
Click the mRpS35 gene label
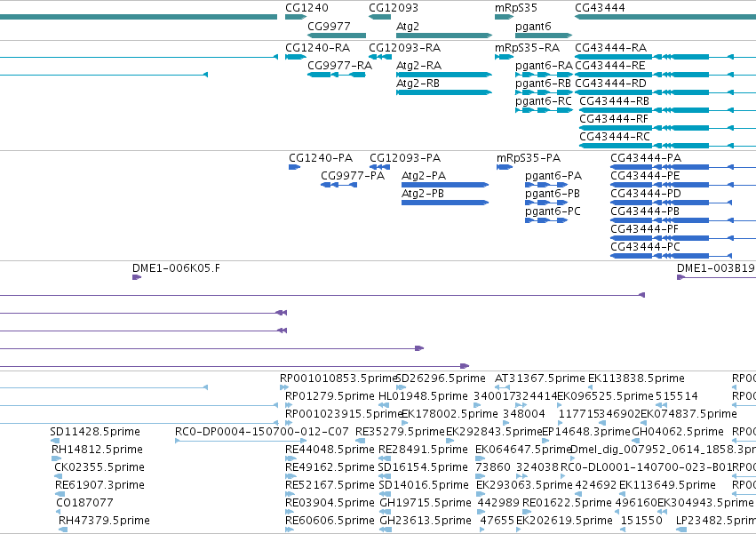point(516,8)
